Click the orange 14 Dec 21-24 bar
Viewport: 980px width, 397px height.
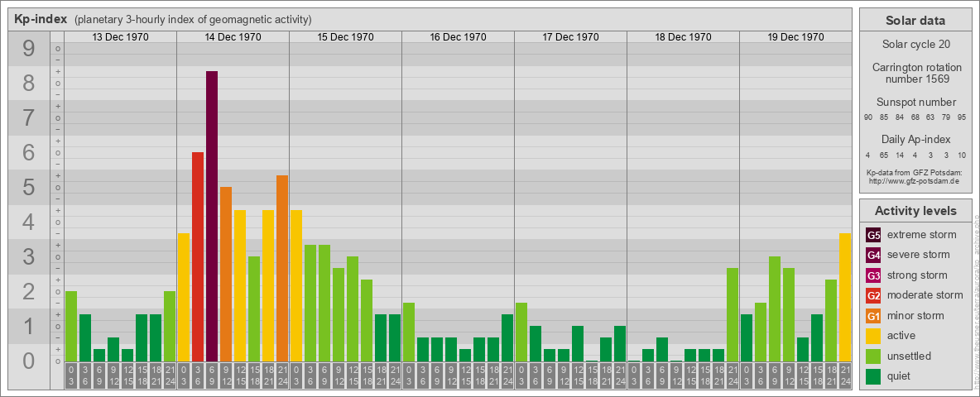pyautogui.click(x=282, y=269)
